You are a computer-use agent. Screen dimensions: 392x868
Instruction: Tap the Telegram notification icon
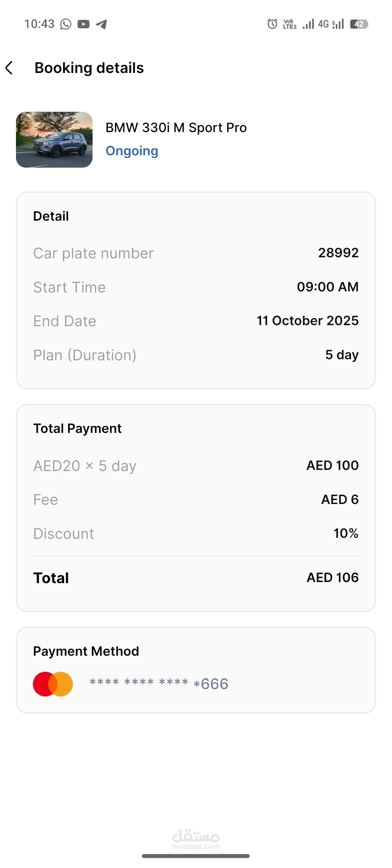[101, 24]
